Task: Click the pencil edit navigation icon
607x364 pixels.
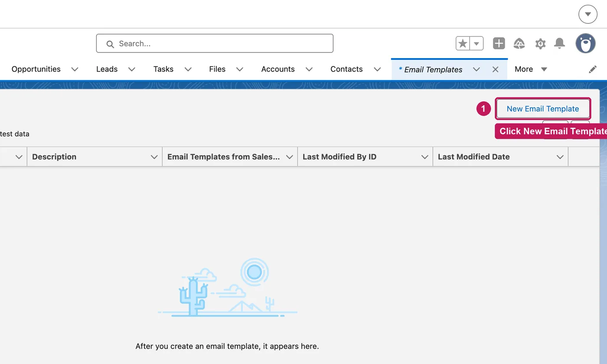Action: coord(593,69)
